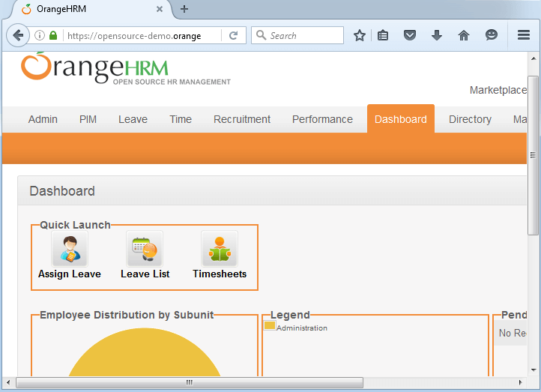Show bookmarks list icon
The width and height of the screenshot is (541, 392).
point(383,35)
